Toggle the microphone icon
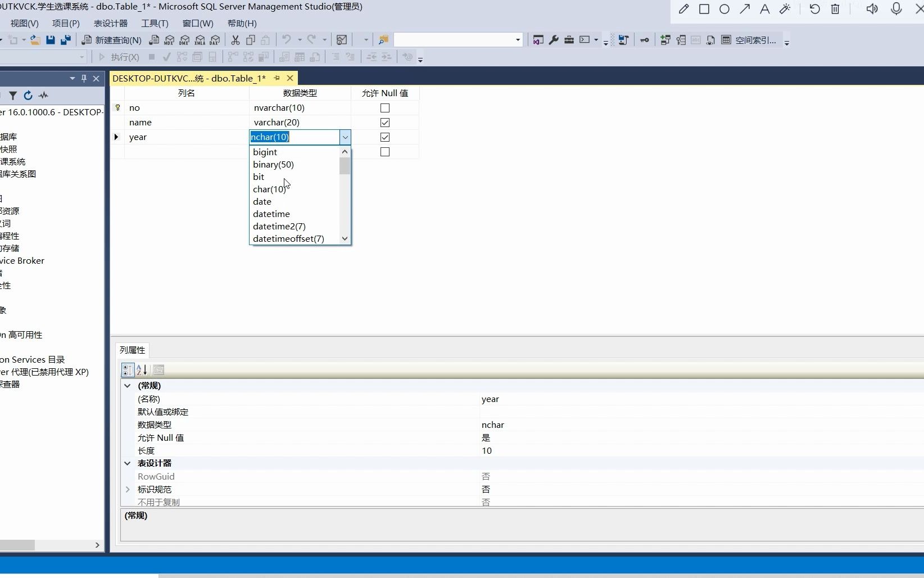This screenshot has height=578, width=924. 896,9
